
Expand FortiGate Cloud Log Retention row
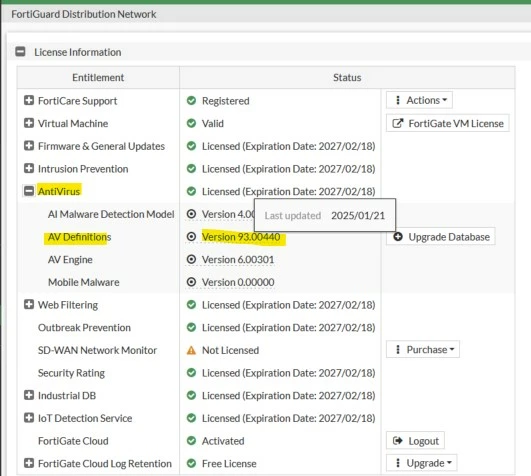point(29,463)
